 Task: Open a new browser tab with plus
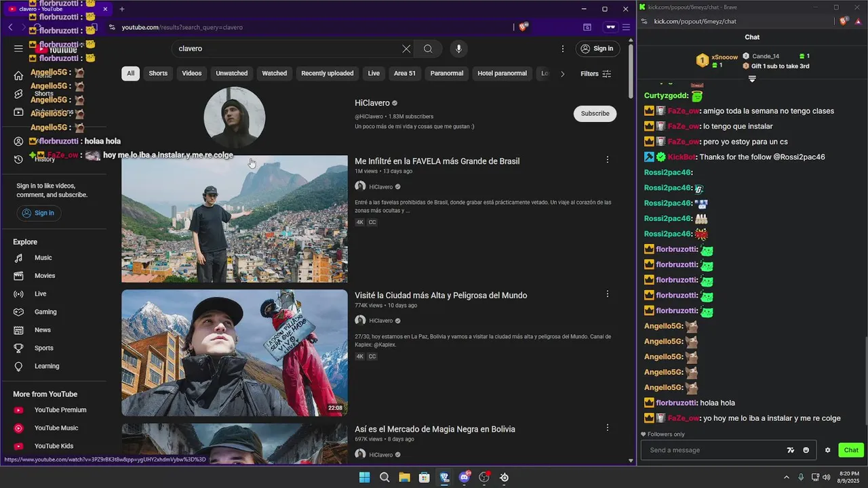tap(122, 9)
